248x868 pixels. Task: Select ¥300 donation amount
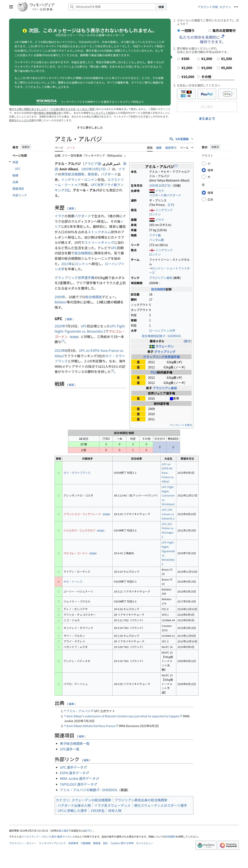tap(179, 59)
